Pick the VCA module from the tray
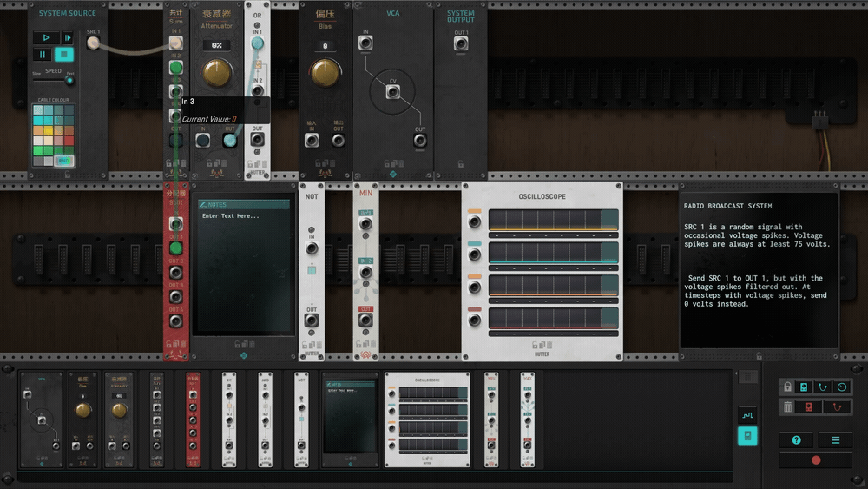 point(42,420)
